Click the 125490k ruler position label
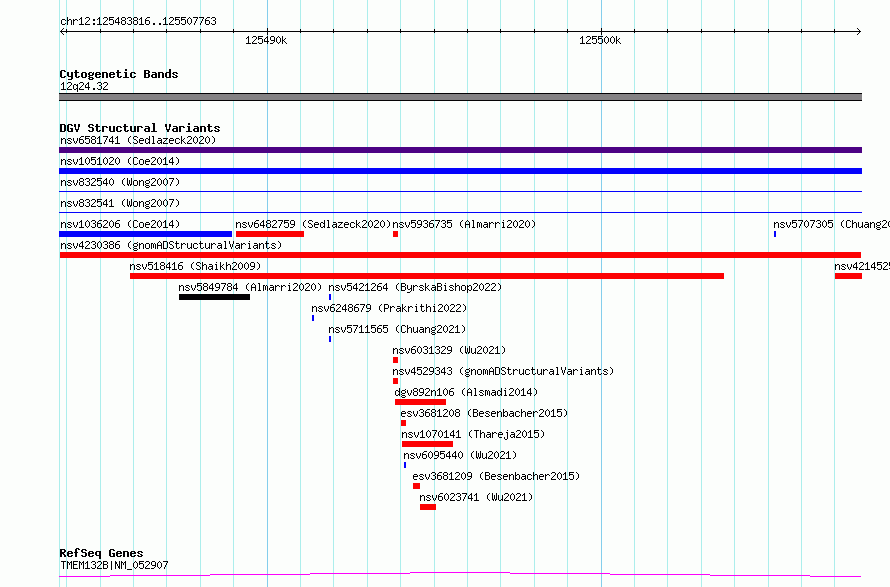The image size is (890, 587). 266,40
